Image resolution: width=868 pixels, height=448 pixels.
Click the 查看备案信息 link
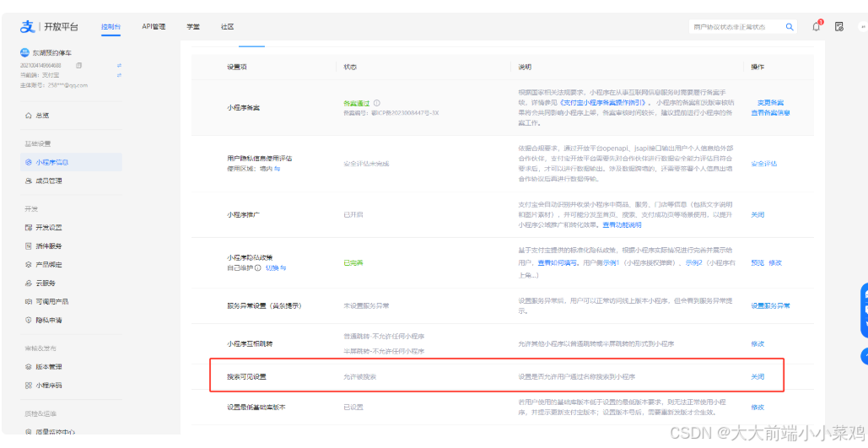pyautogui.click(x=770, y=112)
